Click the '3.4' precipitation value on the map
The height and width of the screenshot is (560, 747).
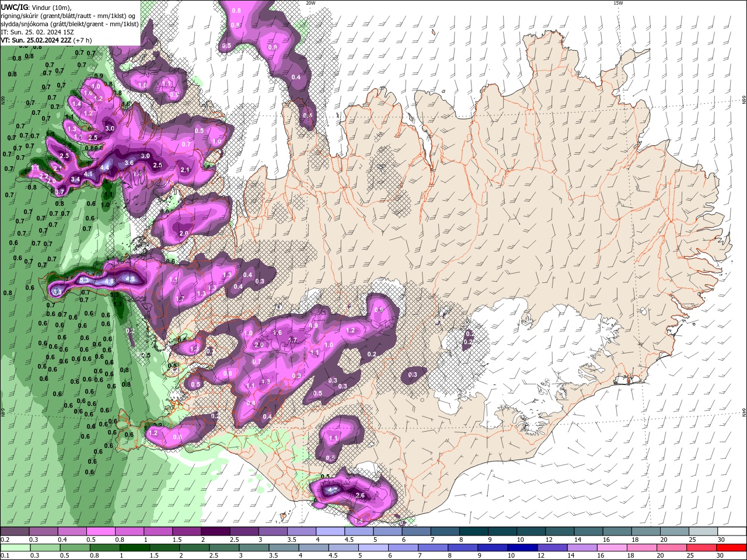coord(75,179)
